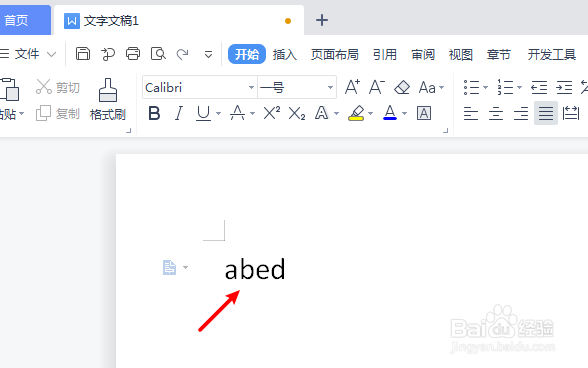Open font color dropdown arrow

point(404,113)
